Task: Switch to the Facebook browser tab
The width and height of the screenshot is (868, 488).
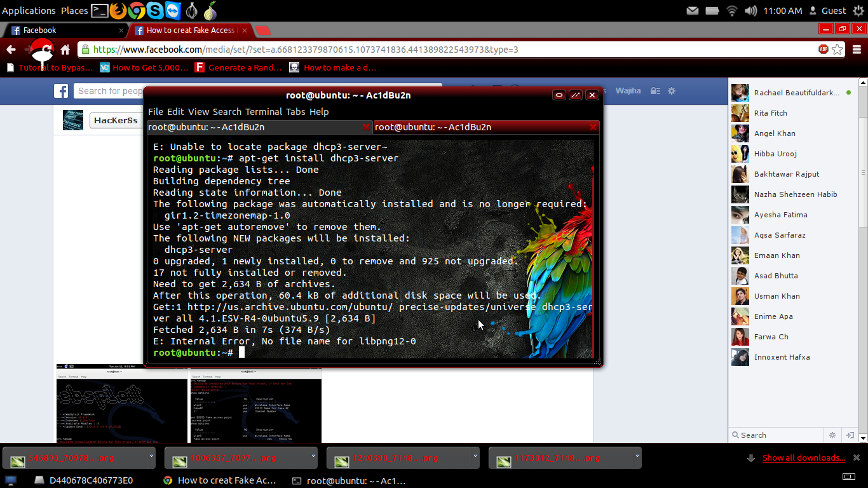Action: [66, 30]
